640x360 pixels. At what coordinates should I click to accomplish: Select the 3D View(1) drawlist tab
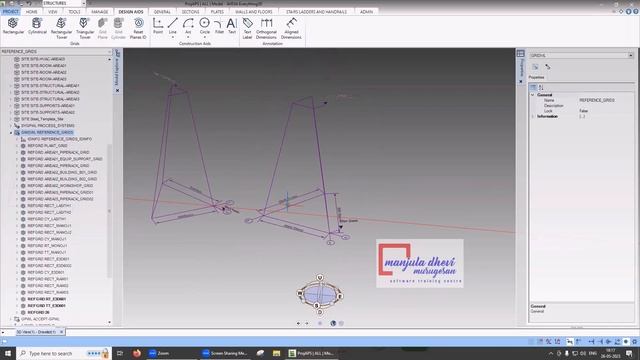(36, 332)
